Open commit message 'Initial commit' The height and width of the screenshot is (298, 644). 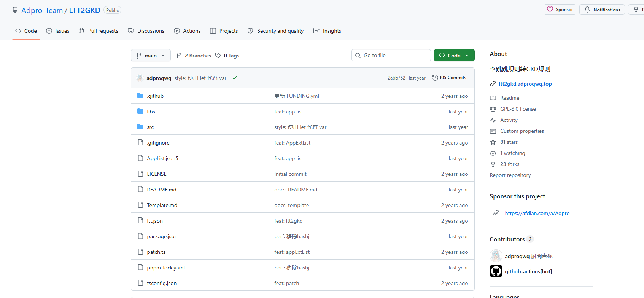click(x=290, y=174)
